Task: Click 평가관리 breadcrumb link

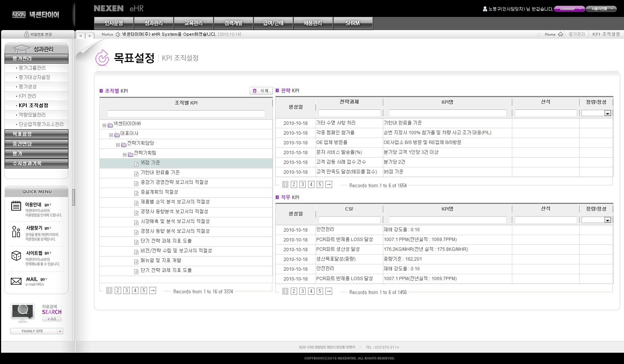Action: point(577,34)
